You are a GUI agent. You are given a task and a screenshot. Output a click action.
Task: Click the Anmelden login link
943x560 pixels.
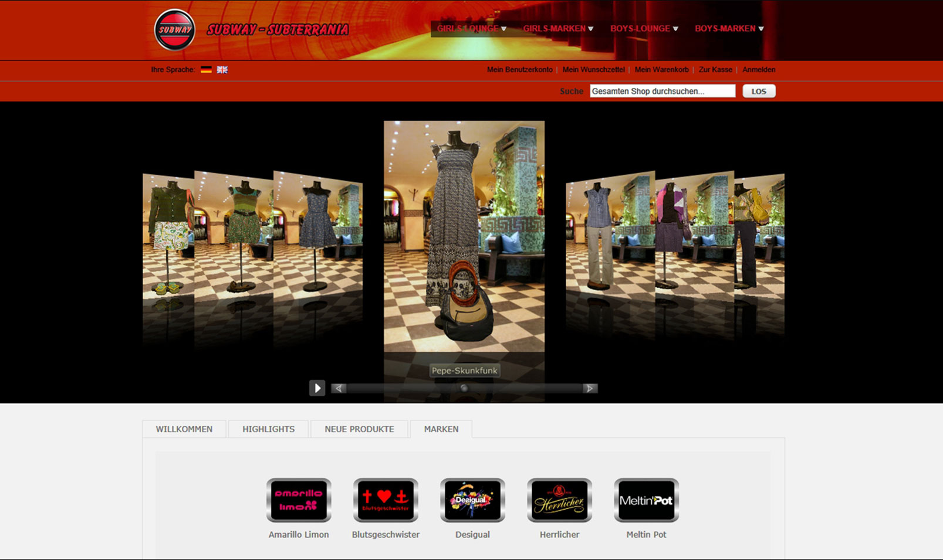(759, 69)
